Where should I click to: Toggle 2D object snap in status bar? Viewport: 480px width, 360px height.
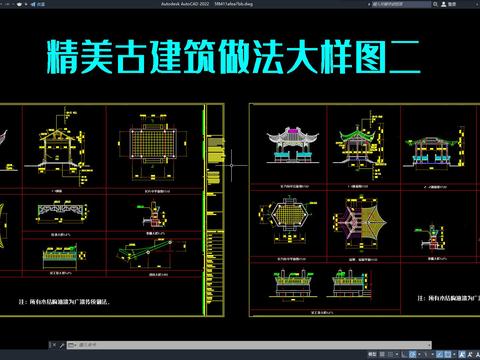click(448, 354)
